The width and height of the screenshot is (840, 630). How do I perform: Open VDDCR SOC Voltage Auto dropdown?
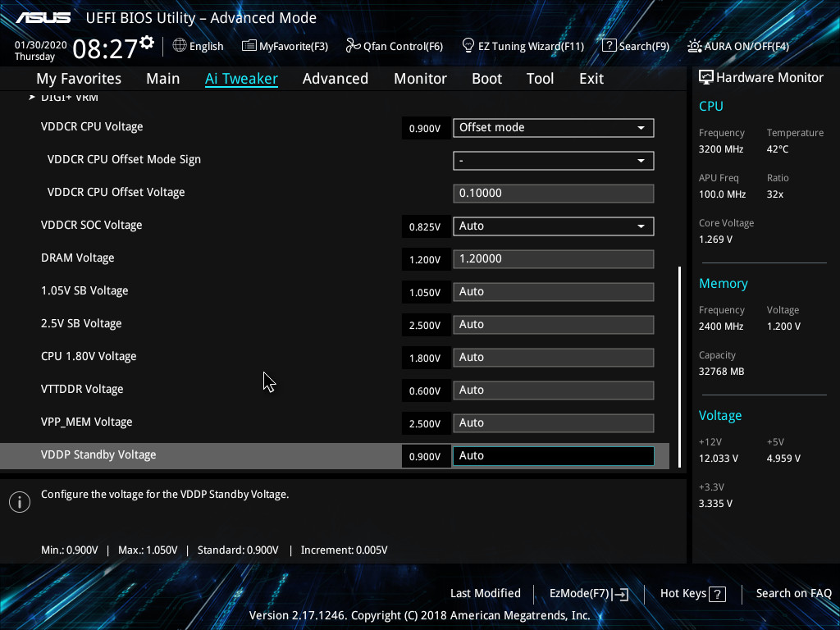pos(554,226)
